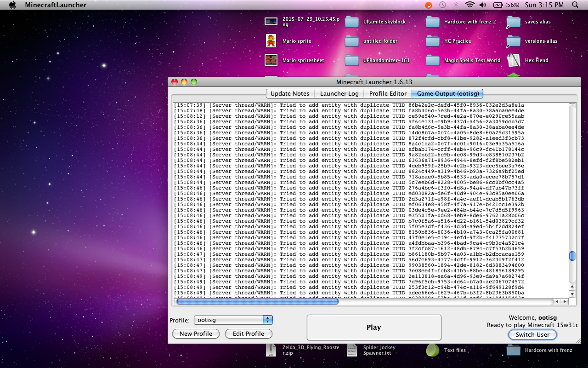Screen dimensions: 588x368
Task: Open the volume control in menu bar
Action: click(482, 5)
